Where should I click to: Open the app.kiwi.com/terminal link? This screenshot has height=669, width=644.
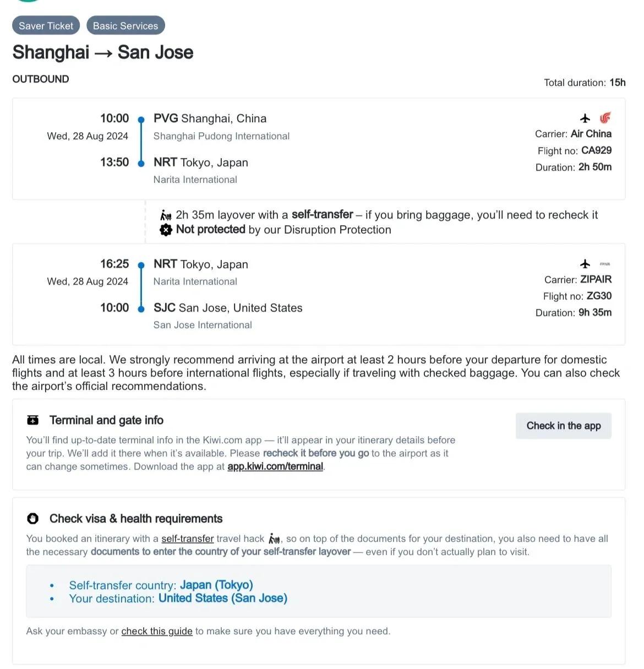click(275, 466)
